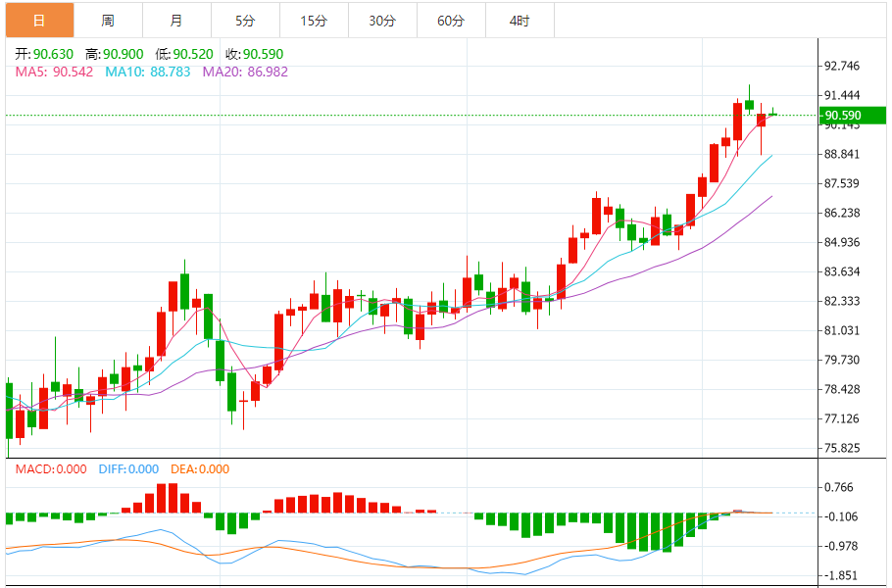
Task: Click the -1.851 MACD axis label
Action: pos(839,575)
